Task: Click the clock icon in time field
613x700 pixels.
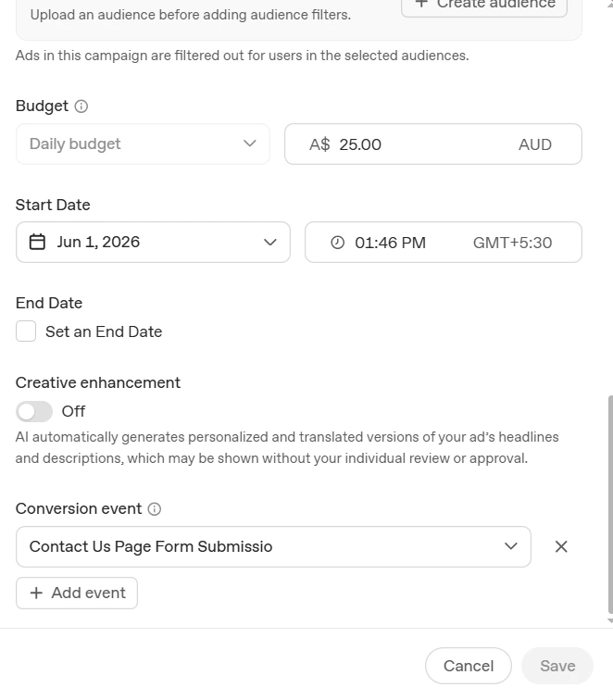Action: 338,243
